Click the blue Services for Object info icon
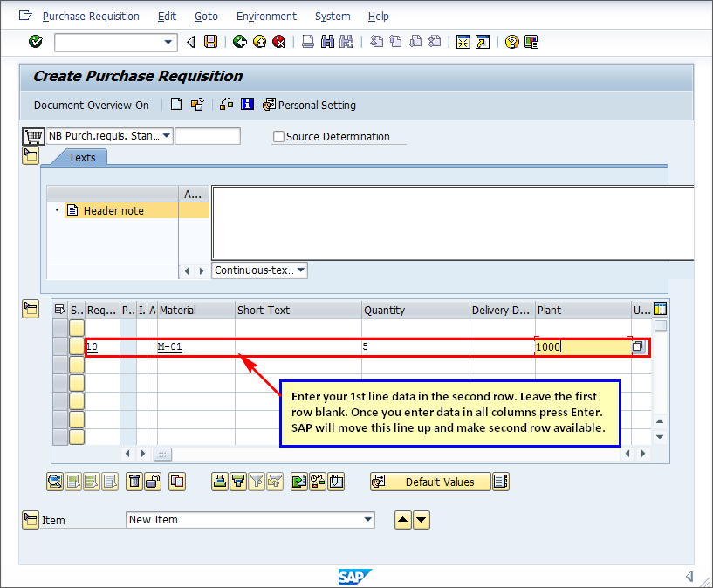713x588 pixels. coord(247,105)
